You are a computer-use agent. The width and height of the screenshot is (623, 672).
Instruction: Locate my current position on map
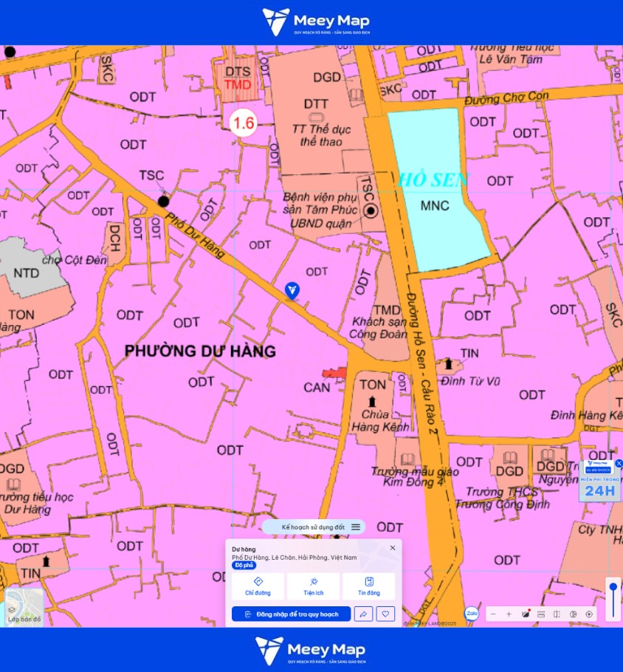[589, 614]
